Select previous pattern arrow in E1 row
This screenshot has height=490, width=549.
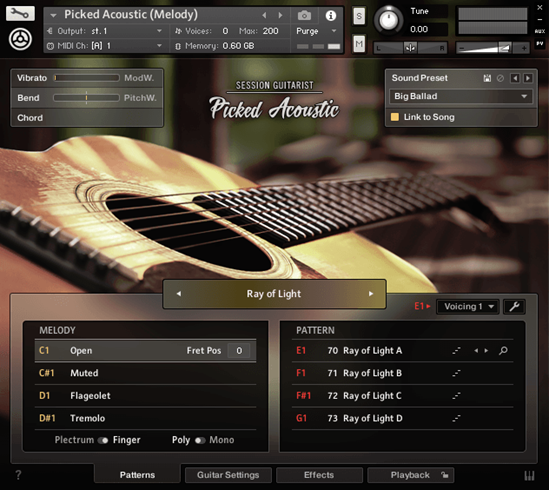tap(476, 351)
